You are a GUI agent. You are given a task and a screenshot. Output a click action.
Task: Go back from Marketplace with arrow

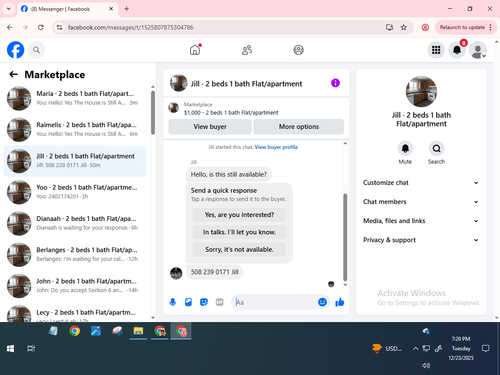[13, 74]
